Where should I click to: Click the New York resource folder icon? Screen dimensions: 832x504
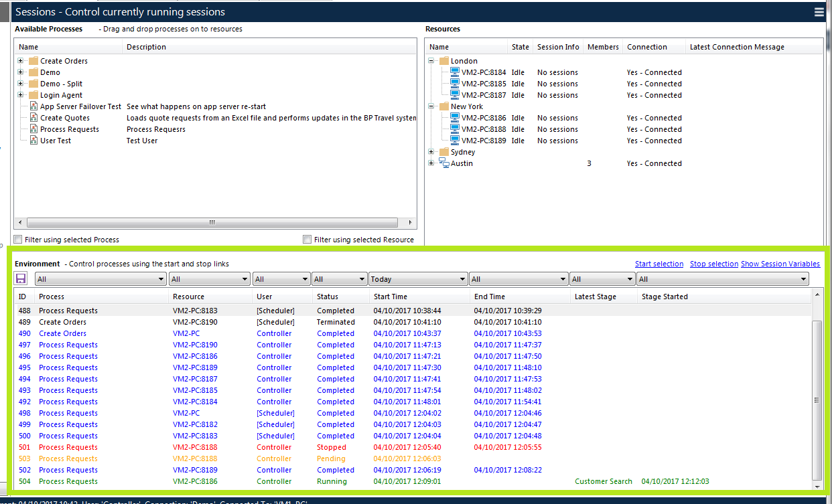444,106
